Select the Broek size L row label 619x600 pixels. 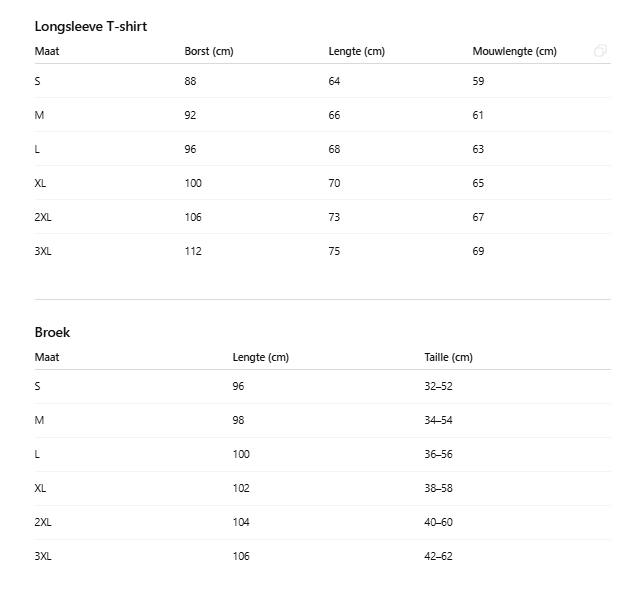pyautogui.click(x=38, y=454)
